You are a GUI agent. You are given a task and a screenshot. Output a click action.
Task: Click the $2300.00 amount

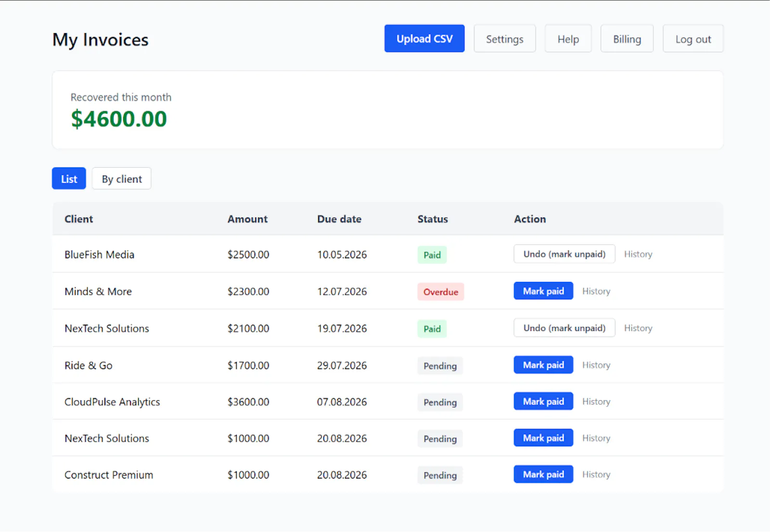248,291
